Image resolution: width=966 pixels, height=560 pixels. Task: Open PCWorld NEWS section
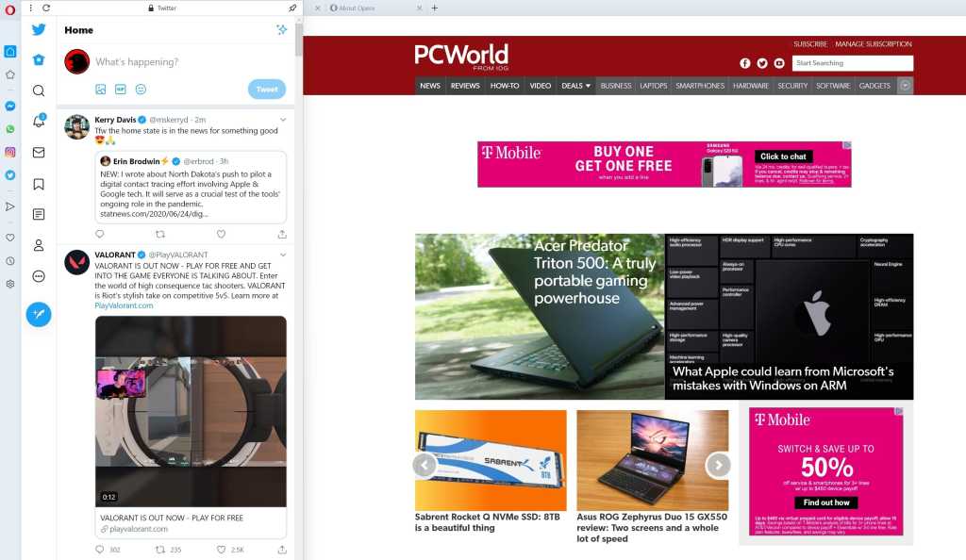[x=430, y=86]
